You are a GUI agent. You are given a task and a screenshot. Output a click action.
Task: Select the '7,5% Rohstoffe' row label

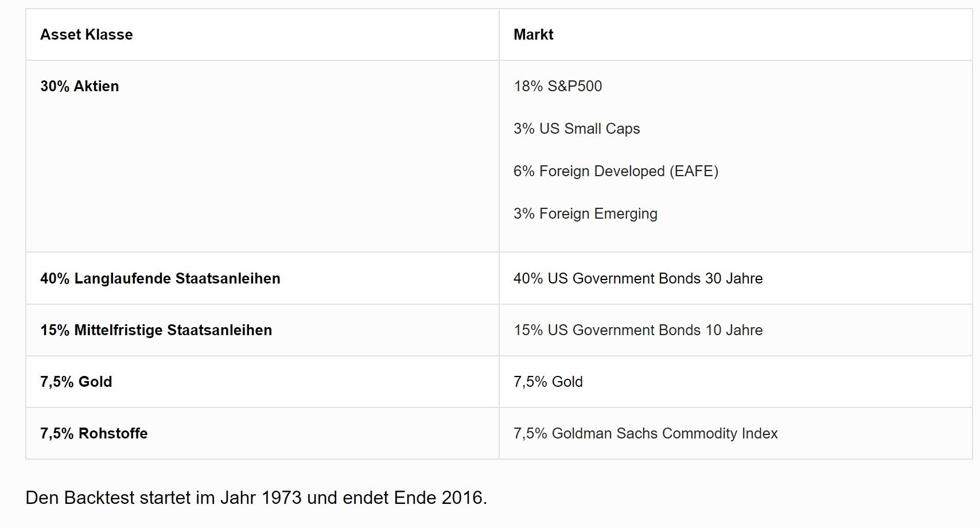point(94,433)
